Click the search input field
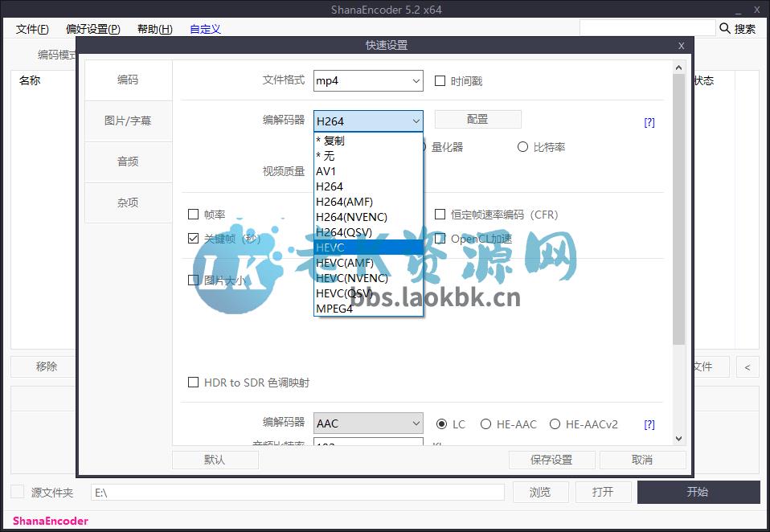The width and height of the screenshot is (770, 532). (x=647, y=28)
